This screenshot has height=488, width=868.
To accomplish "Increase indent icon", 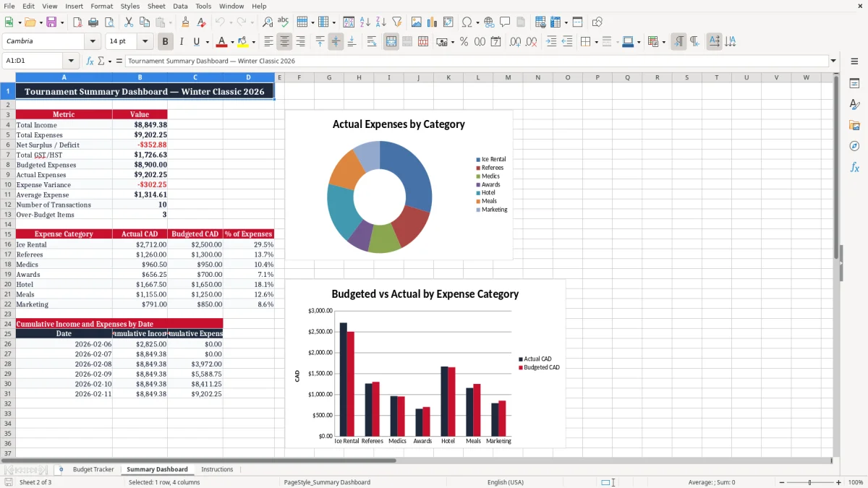I will click(551, 42).
